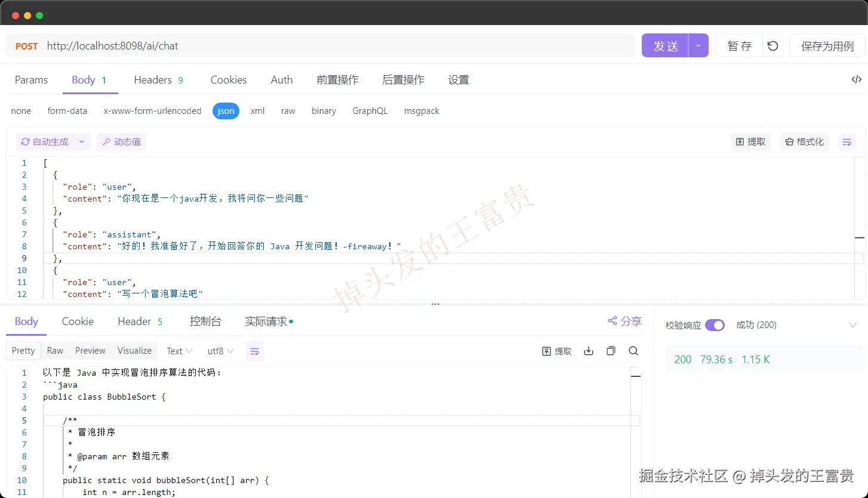Screen dimensions: 868x498
Task: Select the Visualize view mode
Action: [x=134, y=351]
